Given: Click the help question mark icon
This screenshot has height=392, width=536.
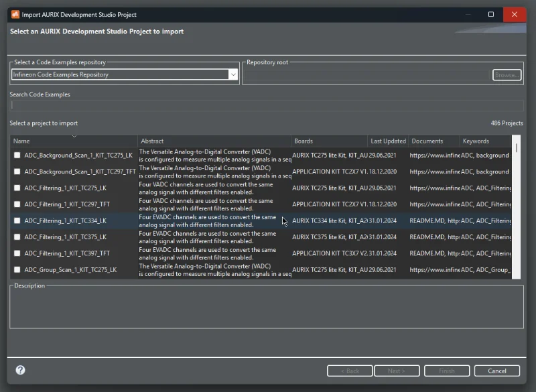Looking at the screenshot, I should tap(20, 371).
